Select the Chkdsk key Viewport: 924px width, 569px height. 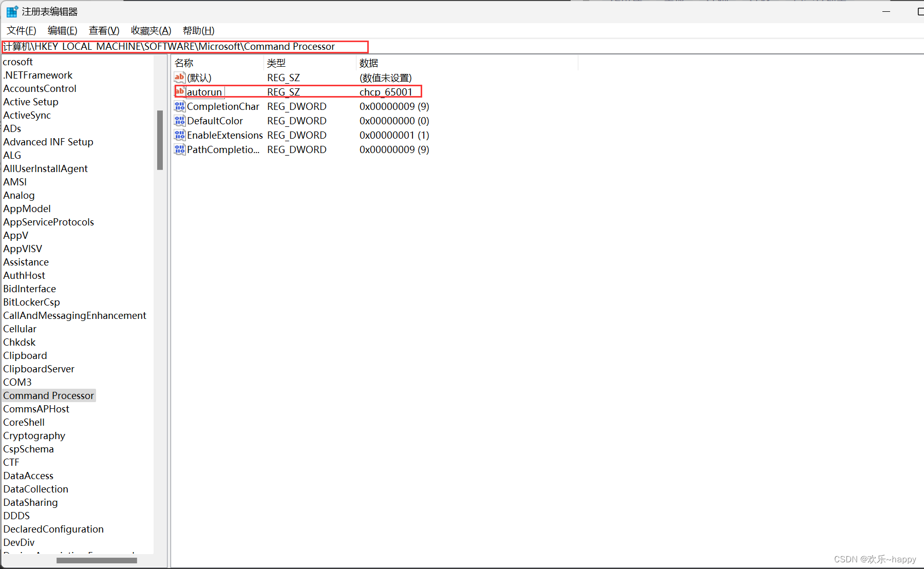pyautogui.click(x=19, y=342)
